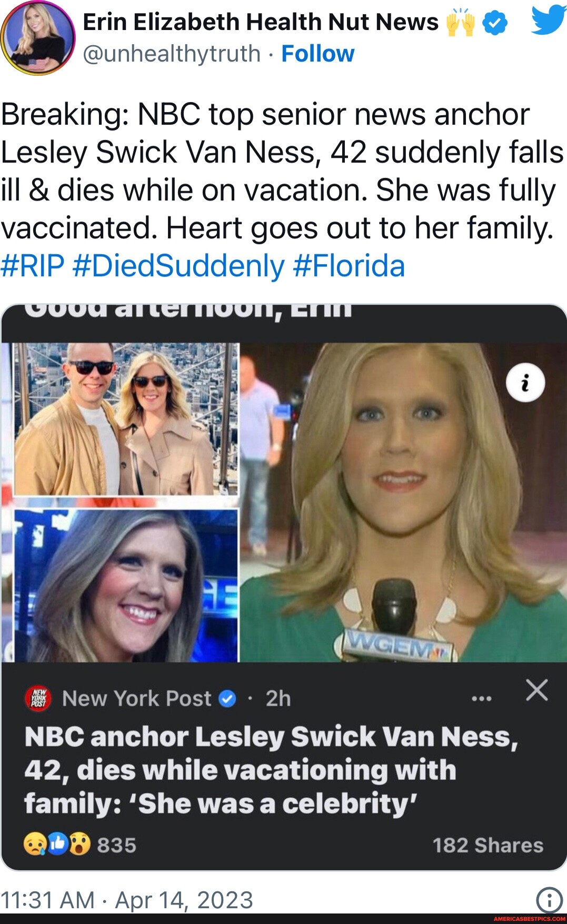Viewport: 567px width, 924px height.
Task: Click the info icon on the photo
Action: pyautogui.click(x=525, y=383)
